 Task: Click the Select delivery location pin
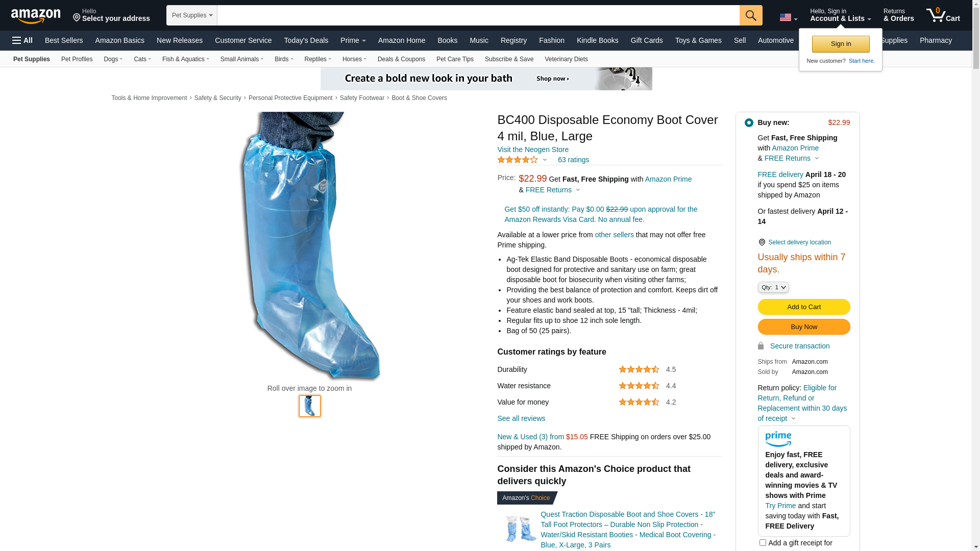pyautogui.click(x=762, y=242)
